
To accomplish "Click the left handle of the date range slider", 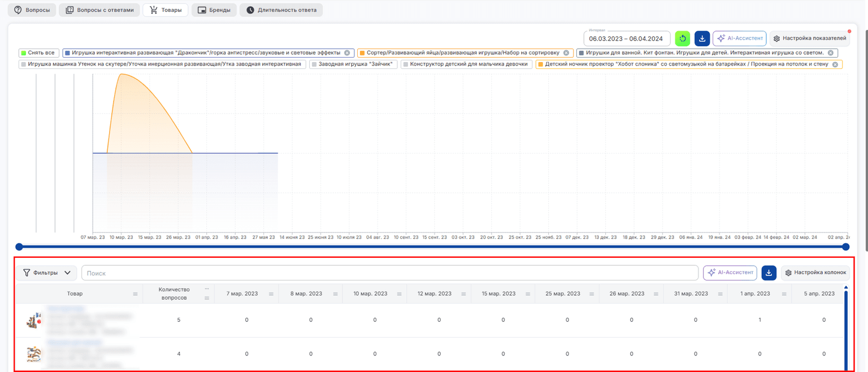I will coord(19,247).
